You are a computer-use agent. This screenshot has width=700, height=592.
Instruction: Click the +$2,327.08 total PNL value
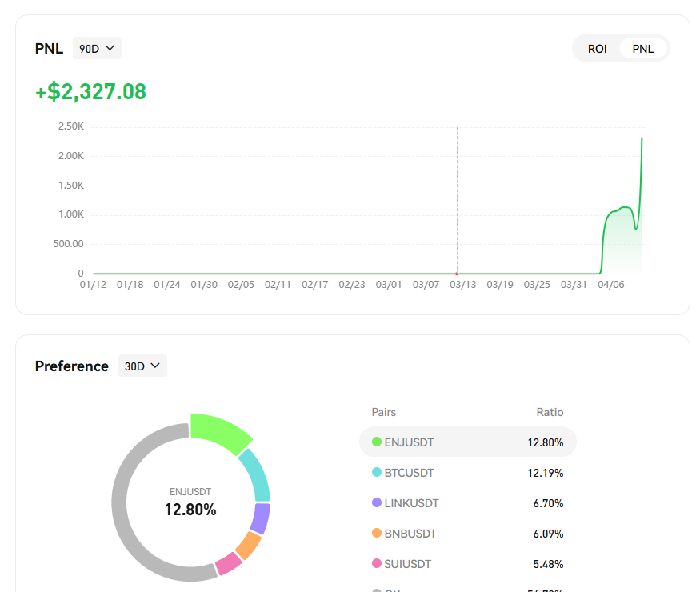click(x=90, y=91)
